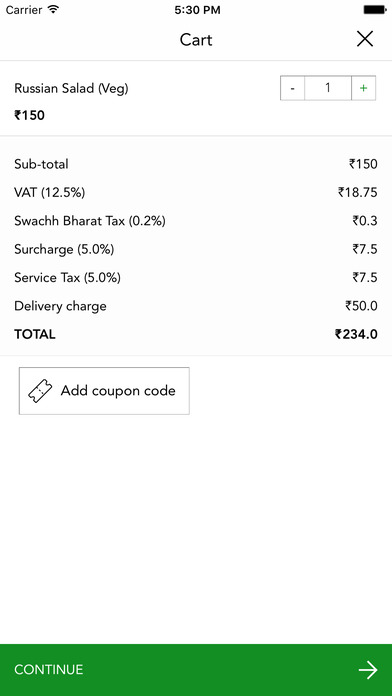Increase Russian Salad quantity with plus button
This screenshot has width=392, height=696.
[364, 88]
